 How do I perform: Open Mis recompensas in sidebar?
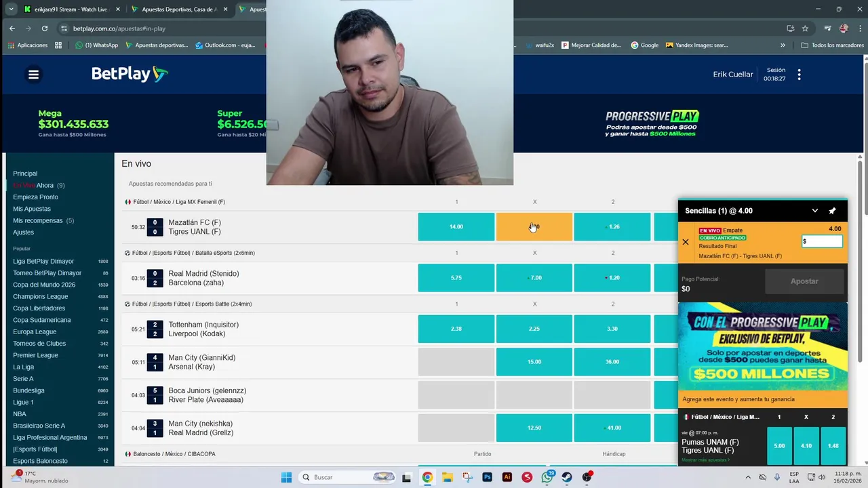pos(43,220)
